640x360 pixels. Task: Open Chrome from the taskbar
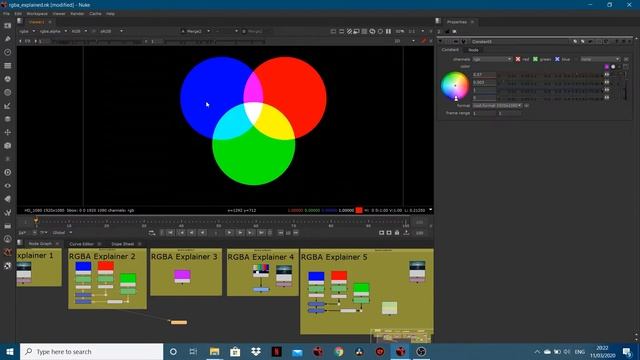(338, 351)
